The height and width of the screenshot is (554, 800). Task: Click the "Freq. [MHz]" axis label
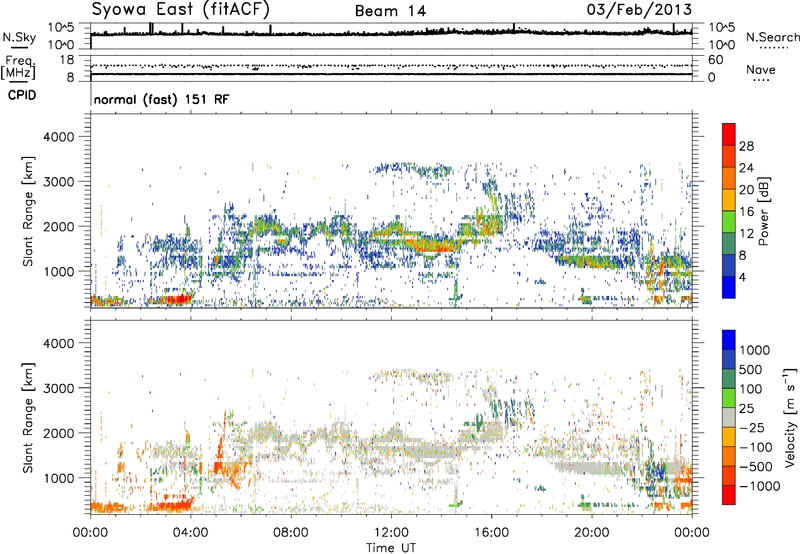(18, 68)
